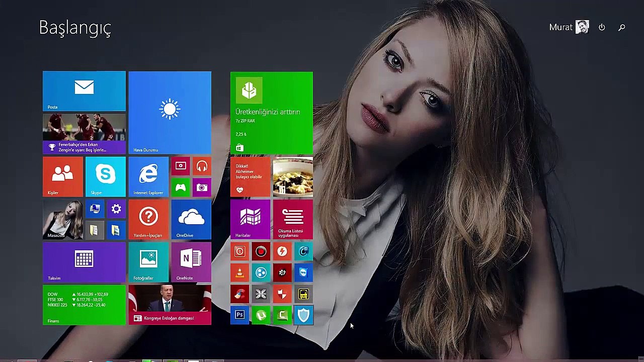Launch the dark red gear-badge app tile

282,273
